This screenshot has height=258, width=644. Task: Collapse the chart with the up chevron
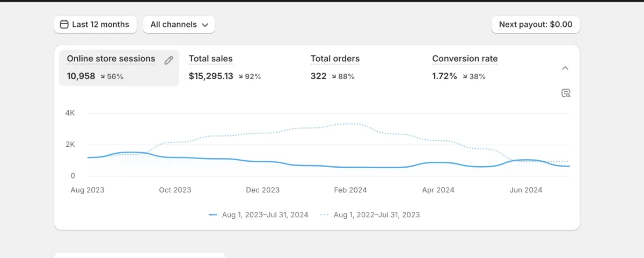[x=565, y=68]
